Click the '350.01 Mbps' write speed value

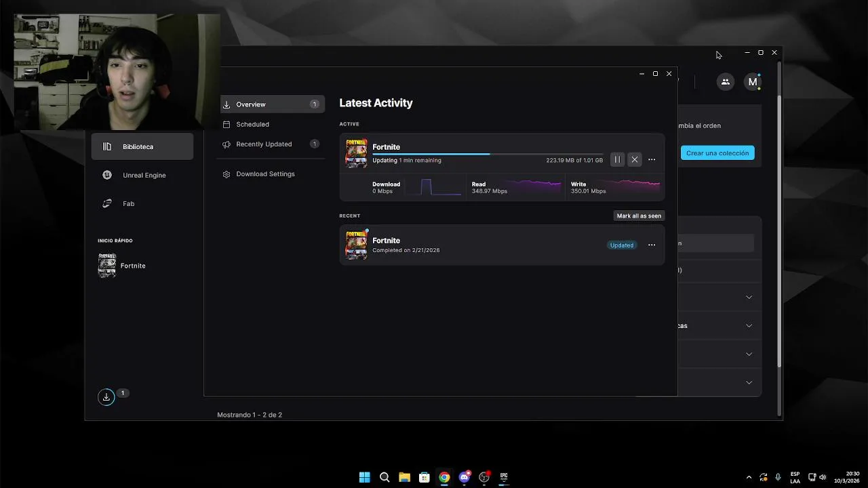click(589, 191)
